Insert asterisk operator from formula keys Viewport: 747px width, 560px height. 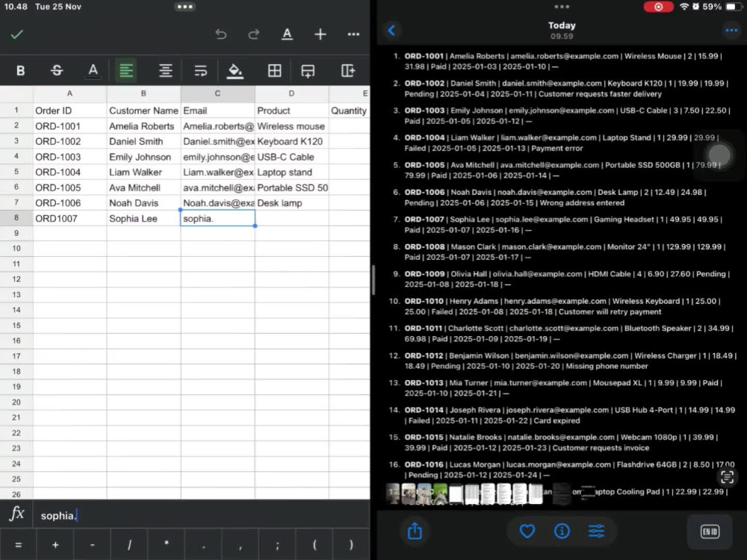[167, 545]
